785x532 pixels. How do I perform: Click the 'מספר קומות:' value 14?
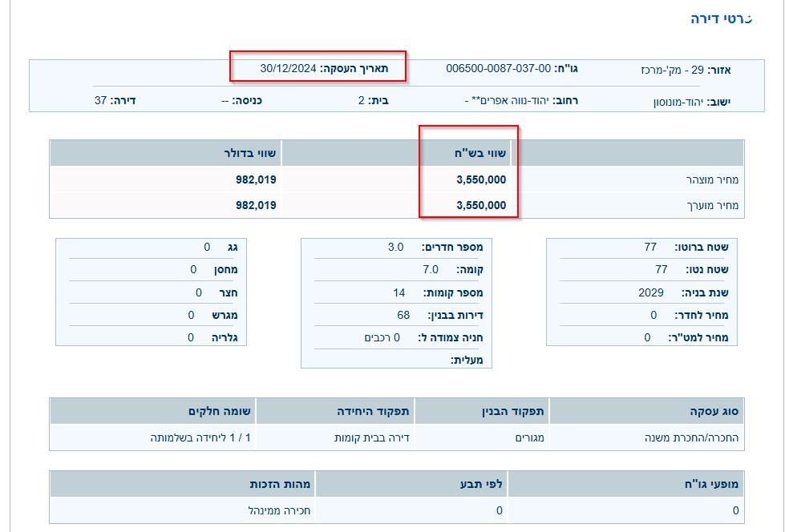point(399,292)
